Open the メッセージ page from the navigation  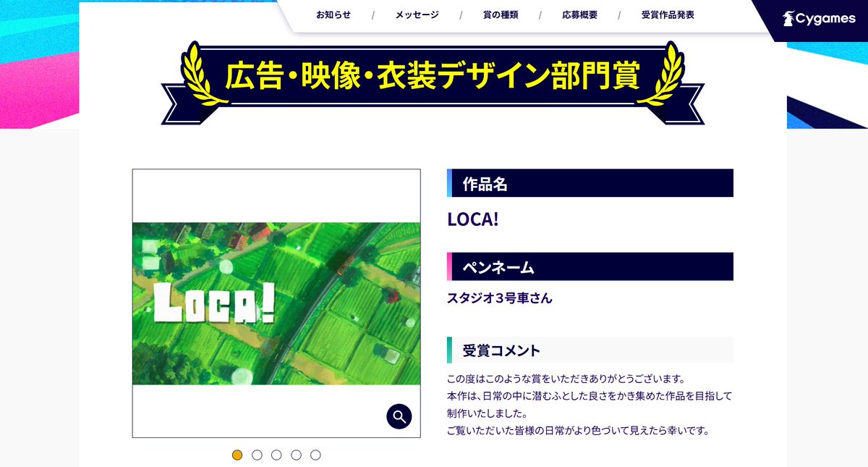tap(415, 14)
